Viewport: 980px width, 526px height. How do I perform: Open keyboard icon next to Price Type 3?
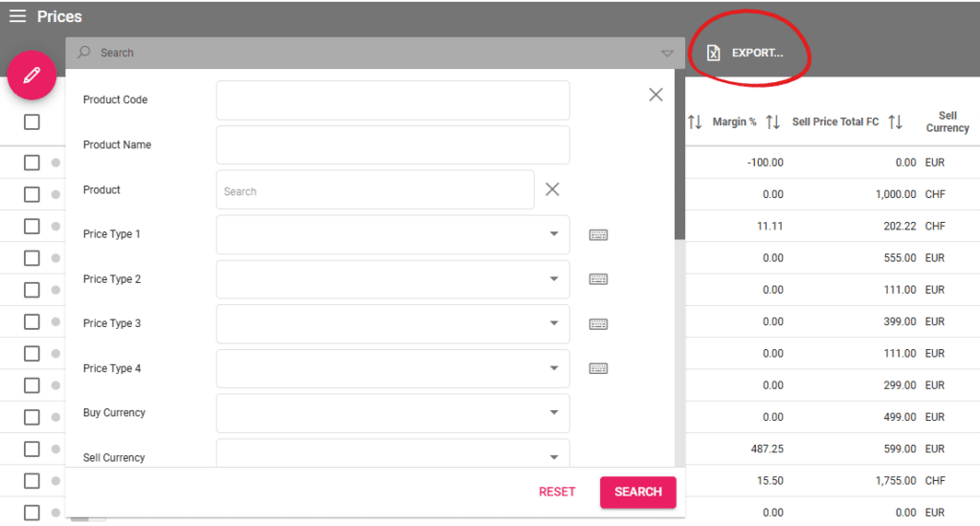(598, 324)
